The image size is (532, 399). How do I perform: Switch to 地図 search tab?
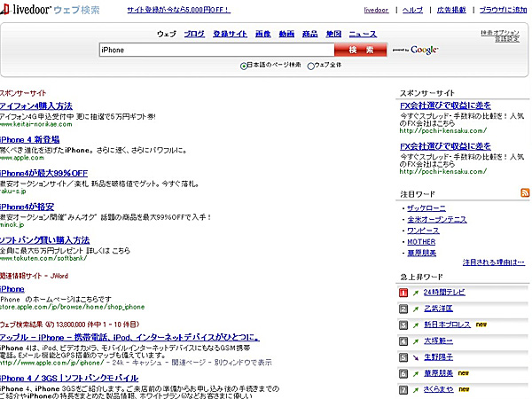coord(333,34)
